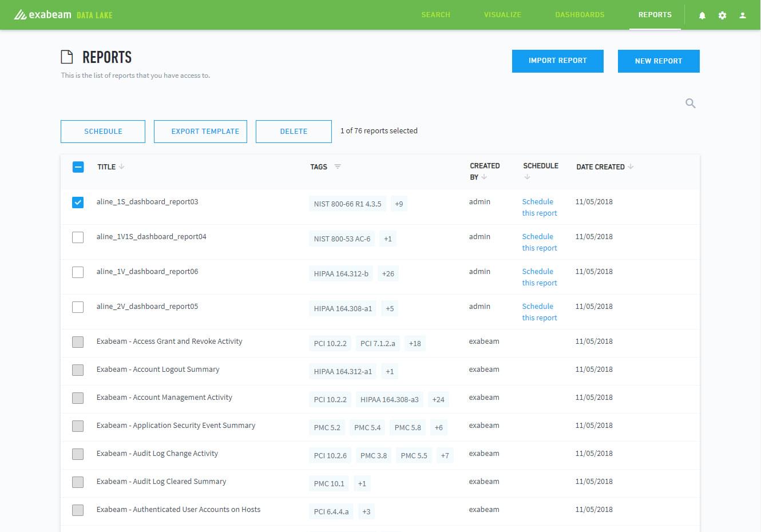
Task: Select the Reports tab
Action: 655,15
